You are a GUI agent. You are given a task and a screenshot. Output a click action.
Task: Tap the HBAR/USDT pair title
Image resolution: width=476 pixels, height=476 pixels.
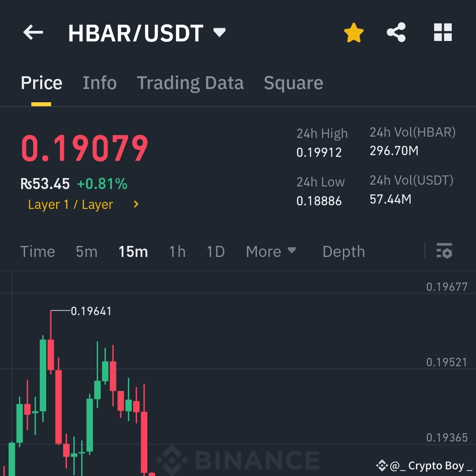(136, 33)
